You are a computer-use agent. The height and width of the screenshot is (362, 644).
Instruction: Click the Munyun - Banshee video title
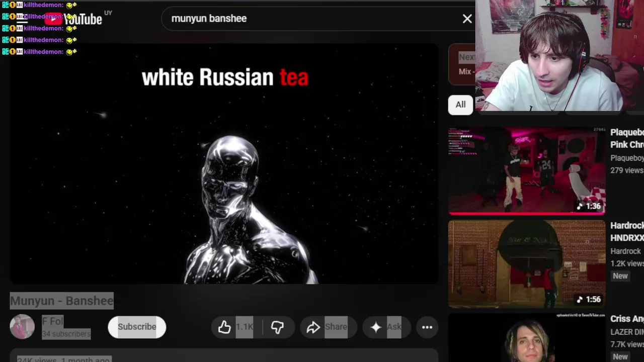pos(62,301)
